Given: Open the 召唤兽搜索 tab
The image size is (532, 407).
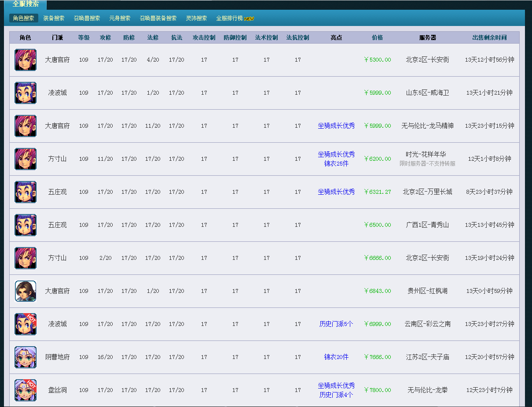Looking at the screenshot, I should pos(87,18).
